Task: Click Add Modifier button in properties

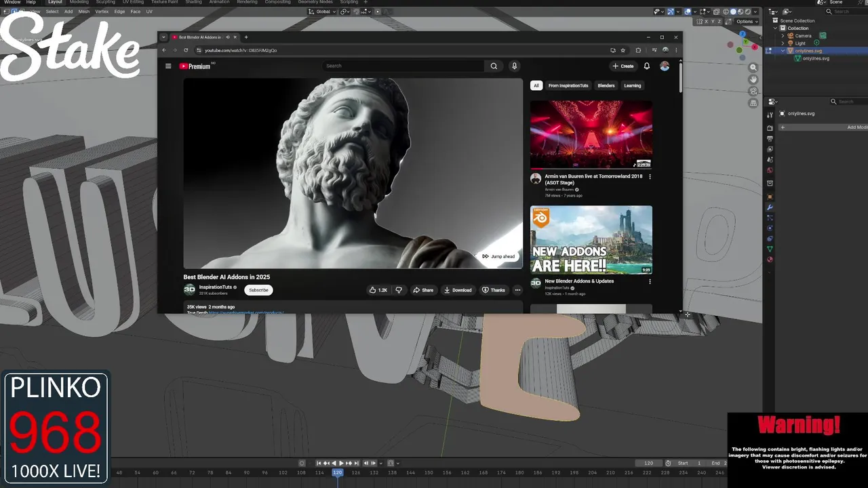Action: click(823, 127)
